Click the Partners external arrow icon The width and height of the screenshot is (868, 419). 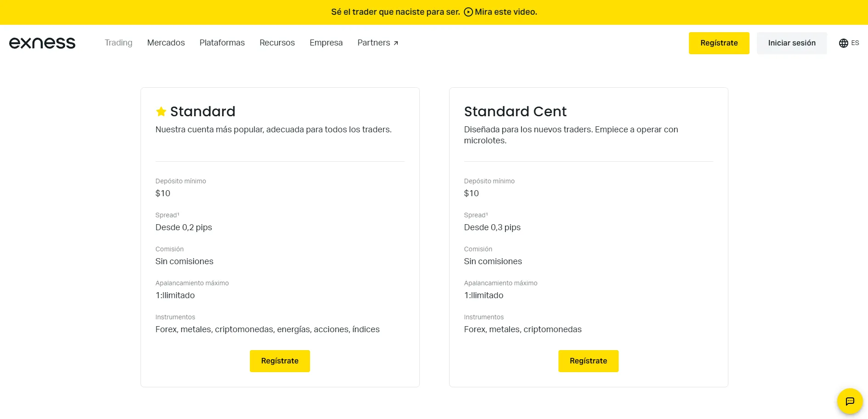[396, 43]
